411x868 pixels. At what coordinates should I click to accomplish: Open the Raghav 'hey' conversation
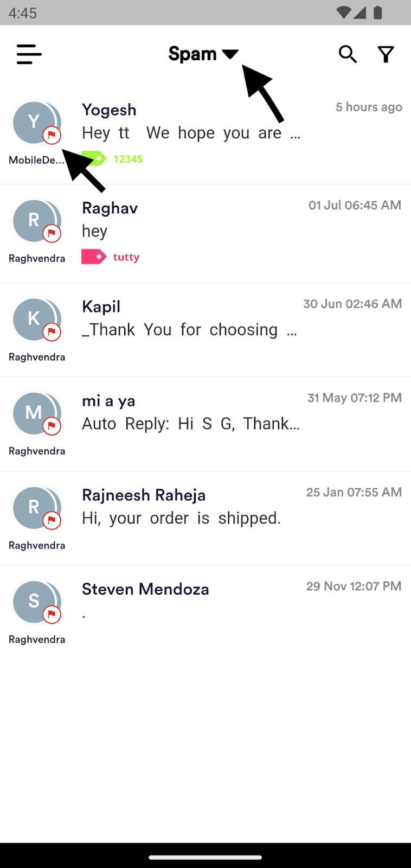[206, 234]
